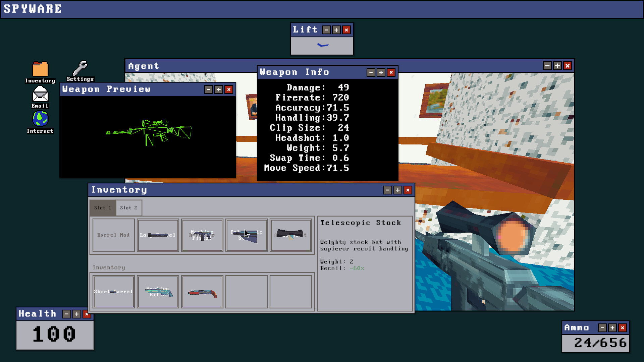The height and width of the screenshot is (362, 644).
Task: Click the Recoil -60% stat readout
Action: point(341,268)
